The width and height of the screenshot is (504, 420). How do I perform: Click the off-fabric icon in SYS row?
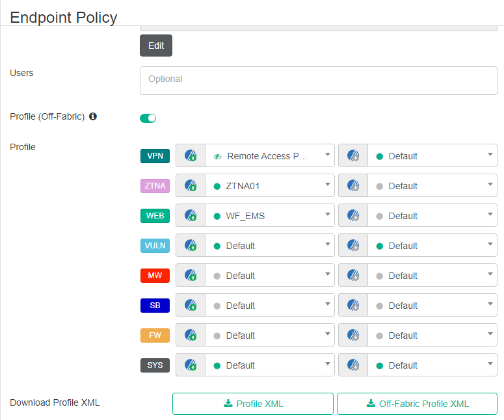(353, 365)
